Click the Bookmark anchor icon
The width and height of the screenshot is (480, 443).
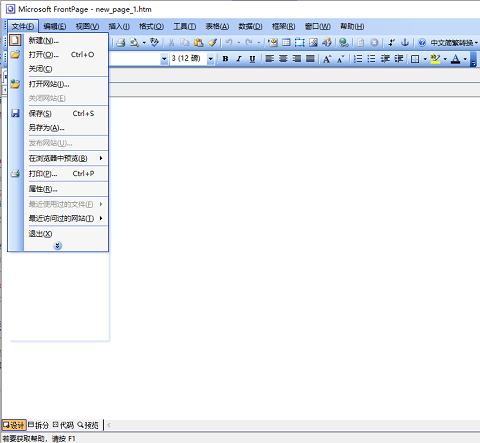[x=405, y=42]
